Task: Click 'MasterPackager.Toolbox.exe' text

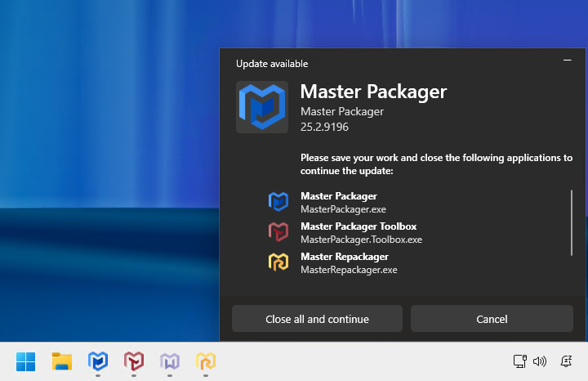Action: (x=361, y=240)
